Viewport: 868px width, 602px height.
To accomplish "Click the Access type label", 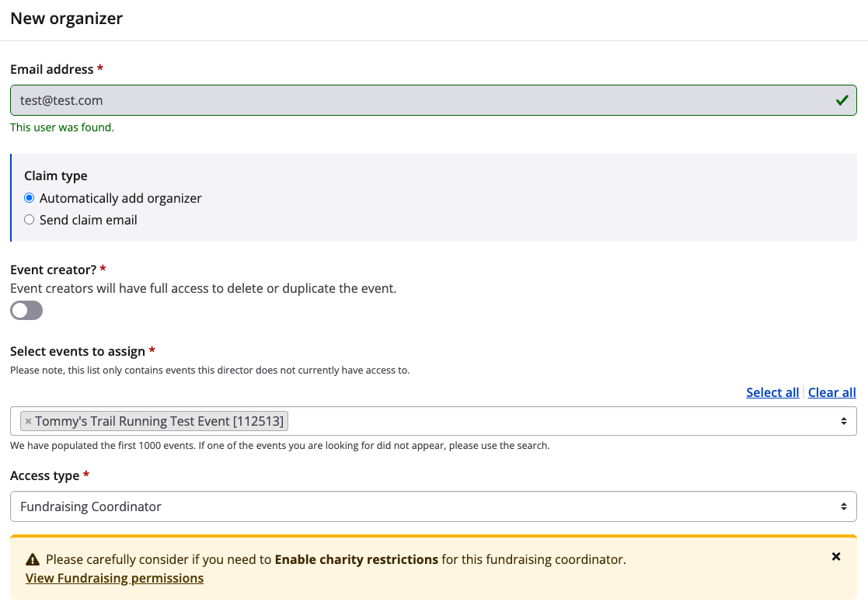I will [44, 475].
